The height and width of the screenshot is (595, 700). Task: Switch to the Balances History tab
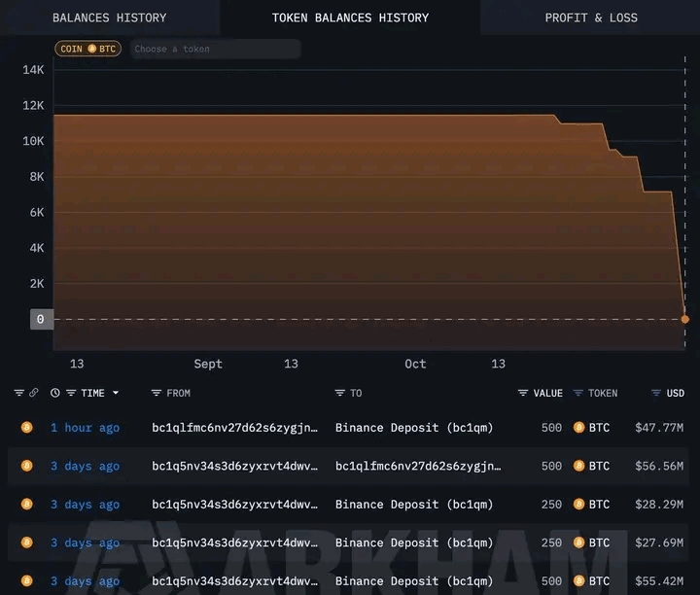pyautogui.click(x=109, y=17)
